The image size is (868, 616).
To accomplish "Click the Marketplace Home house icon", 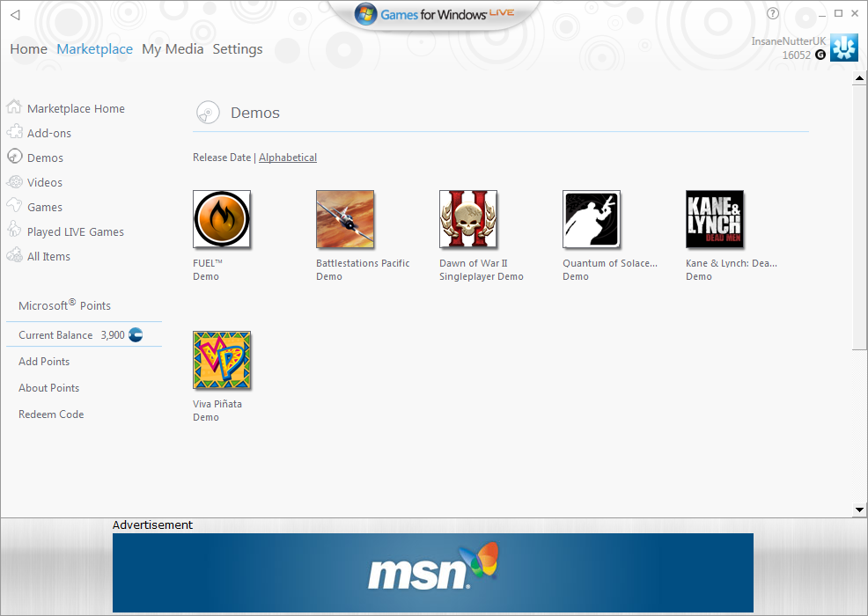I will (x=14, y=106).
